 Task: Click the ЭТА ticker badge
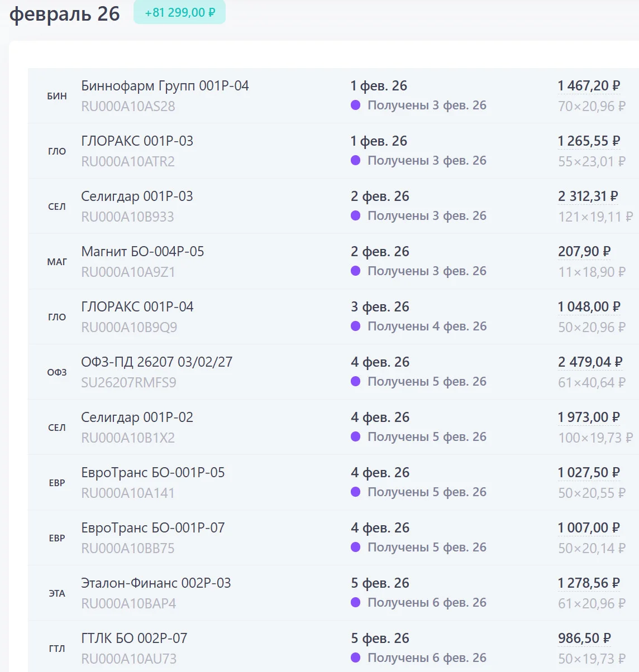(x=57, y=593)
